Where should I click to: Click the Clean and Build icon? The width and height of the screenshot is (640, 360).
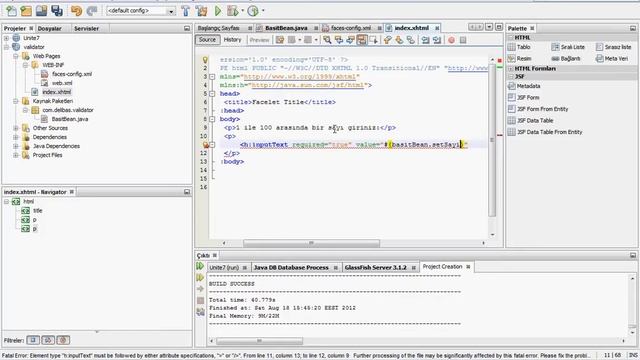click(201, 11)
